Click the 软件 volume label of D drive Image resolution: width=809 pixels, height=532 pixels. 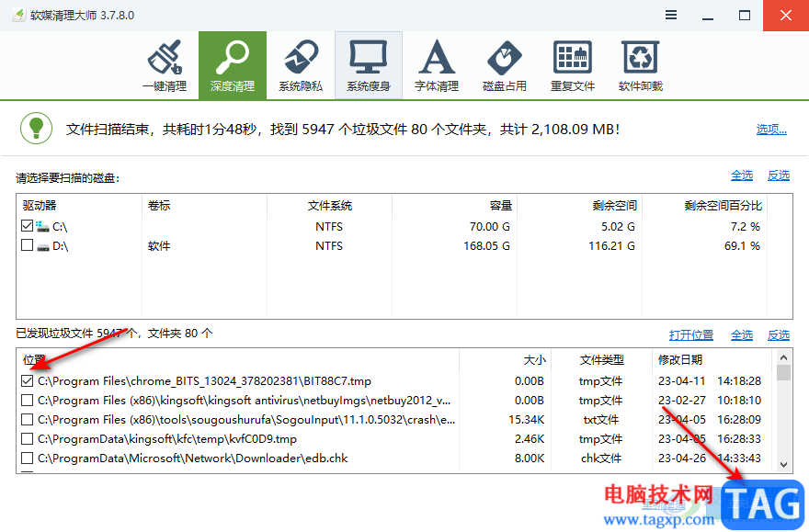pos(159,246)
